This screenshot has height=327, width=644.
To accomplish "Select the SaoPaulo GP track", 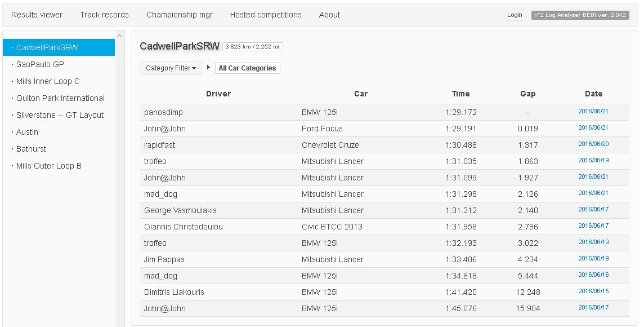I will point(40,64).
